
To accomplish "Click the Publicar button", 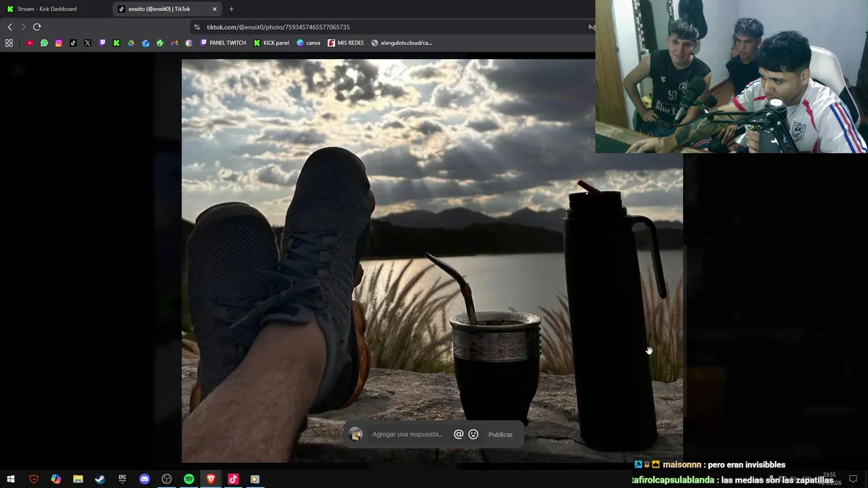I will point(500,434).
